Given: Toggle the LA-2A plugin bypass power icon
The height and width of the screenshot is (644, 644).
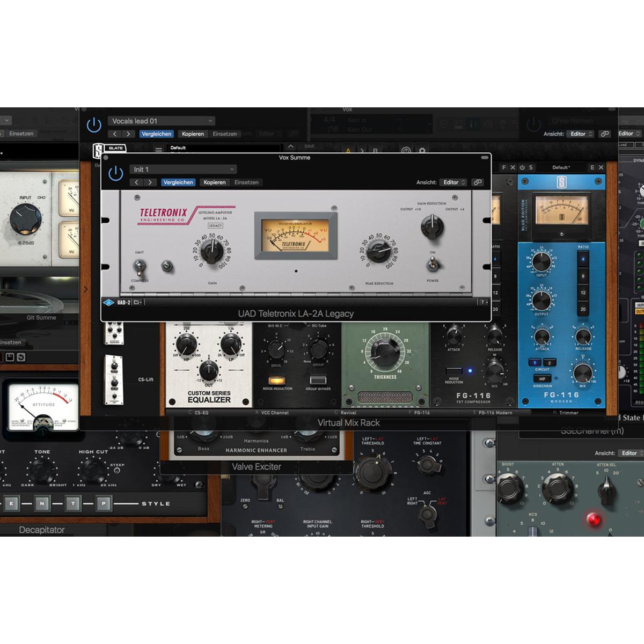Looking at the screenshot, I should point(116,173).
